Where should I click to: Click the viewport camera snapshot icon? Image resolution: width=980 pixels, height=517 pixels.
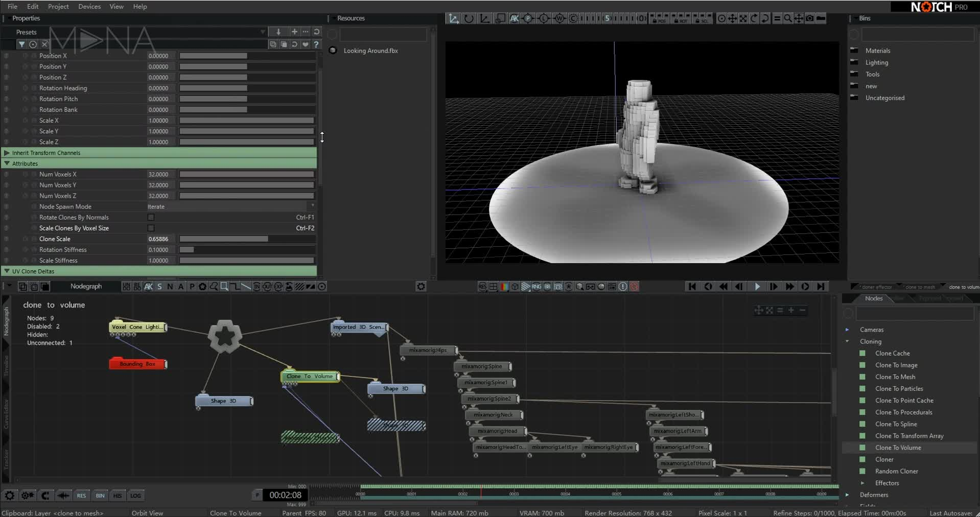click(810, 18)
